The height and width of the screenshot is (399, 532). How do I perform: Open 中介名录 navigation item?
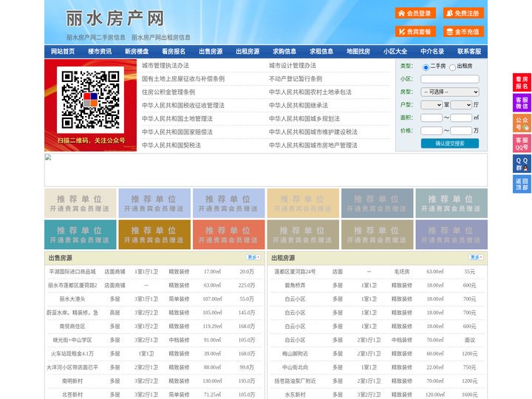tap(432, 52)
